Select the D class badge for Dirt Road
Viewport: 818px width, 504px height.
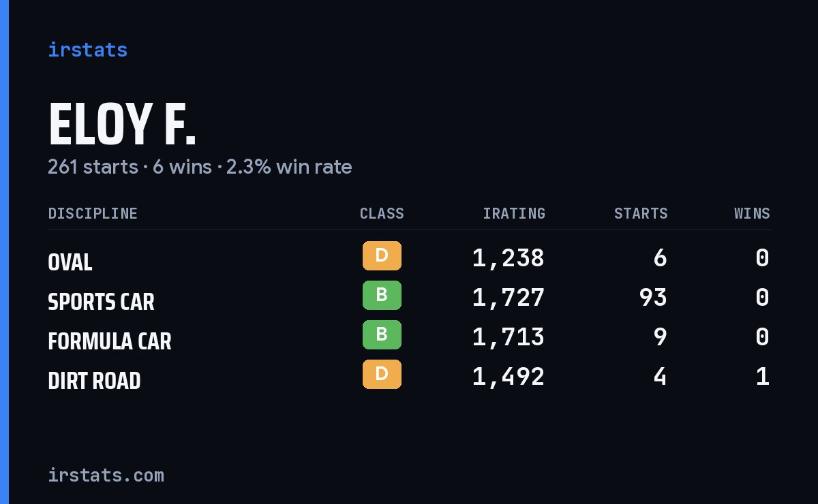(x=382, y=375)
